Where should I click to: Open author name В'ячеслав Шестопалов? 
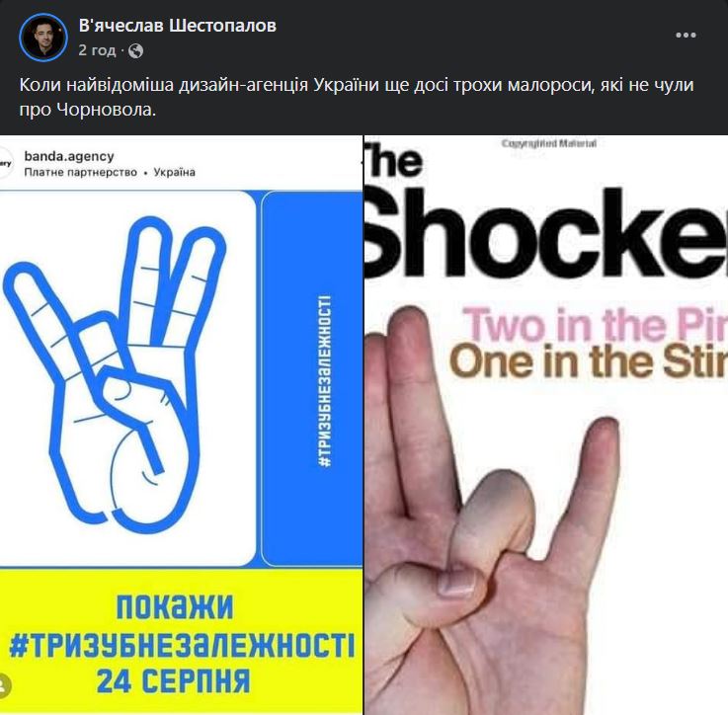[x=178, y=26]
